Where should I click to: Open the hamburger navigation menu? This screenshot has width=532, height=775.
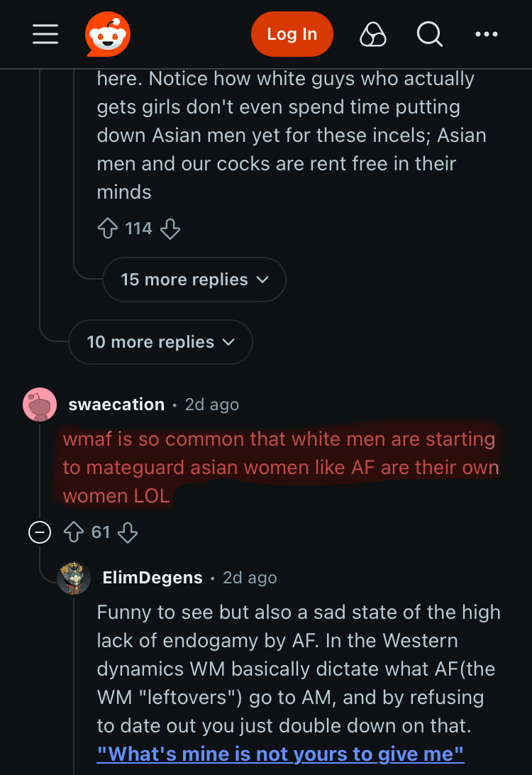[45, 34]
